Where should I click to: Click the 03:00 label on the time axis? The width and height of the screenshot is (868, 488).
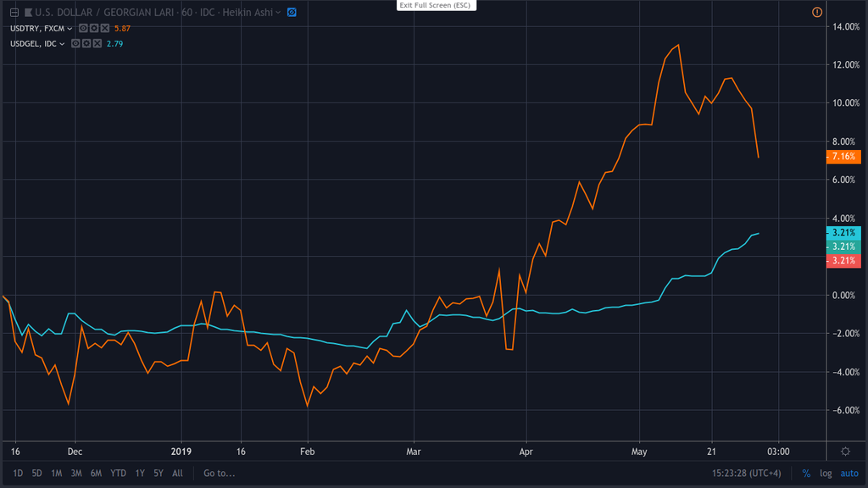[778, 452]
